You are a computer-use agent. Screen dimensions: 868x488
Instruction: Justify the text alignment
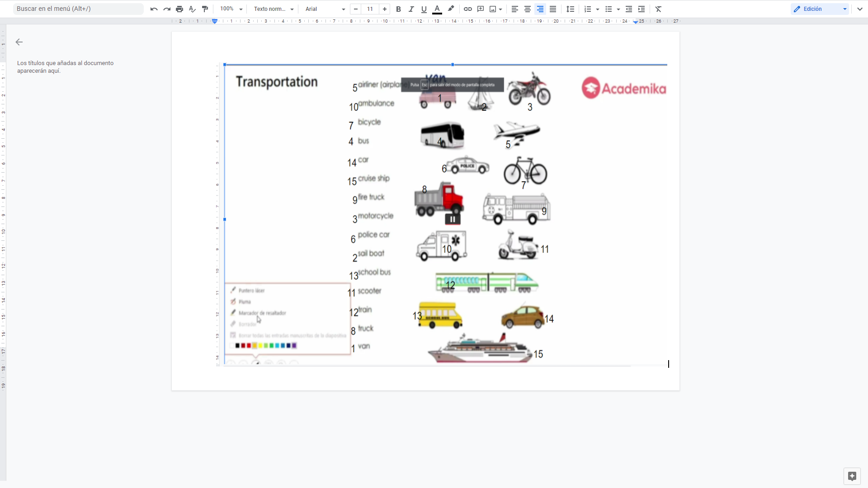(x=553, y=9)
